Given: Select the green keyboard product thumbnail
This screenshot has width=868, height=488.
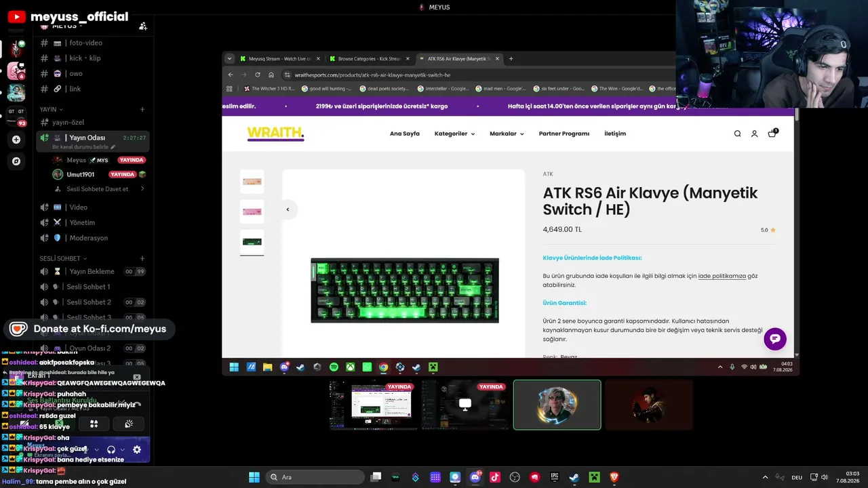Looking at the screenshot, I should tap(252, 242).
